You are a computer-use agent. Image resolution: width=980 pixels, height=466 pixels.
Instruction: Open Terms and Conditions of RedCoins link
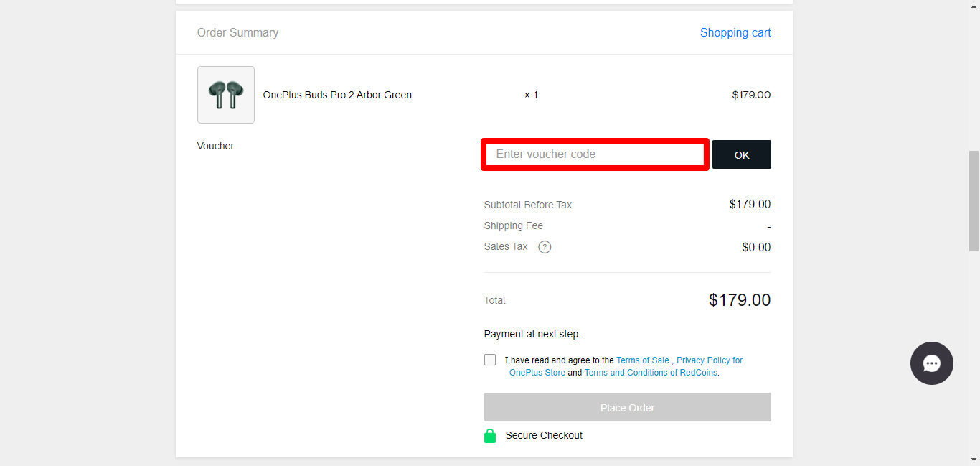click(651, 373)
